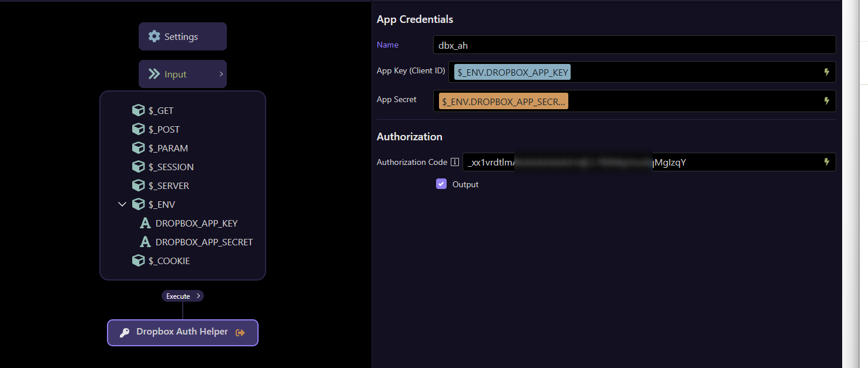
Task: Click the gear icon on the Settings button
Action: [x=154, y=36]
